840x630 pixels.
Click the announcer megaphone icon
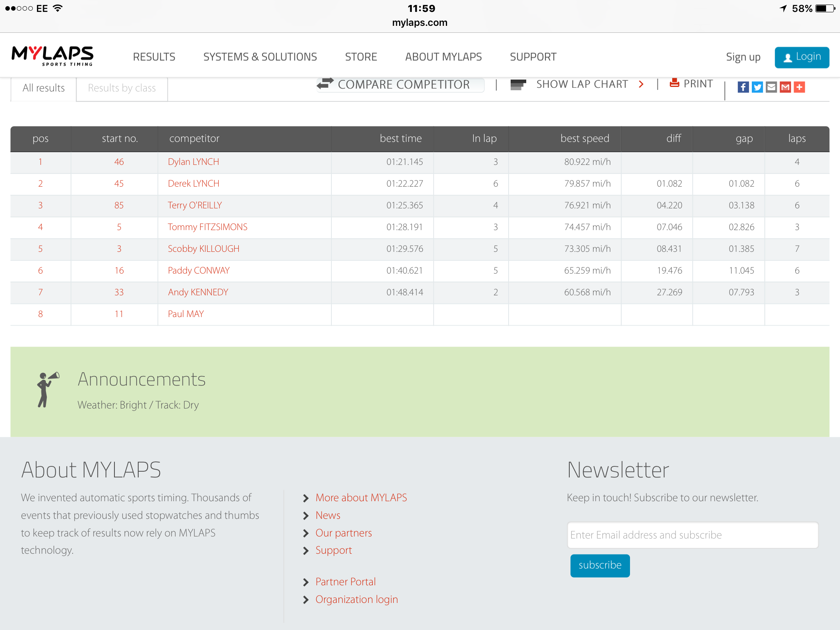click(48, 390)
